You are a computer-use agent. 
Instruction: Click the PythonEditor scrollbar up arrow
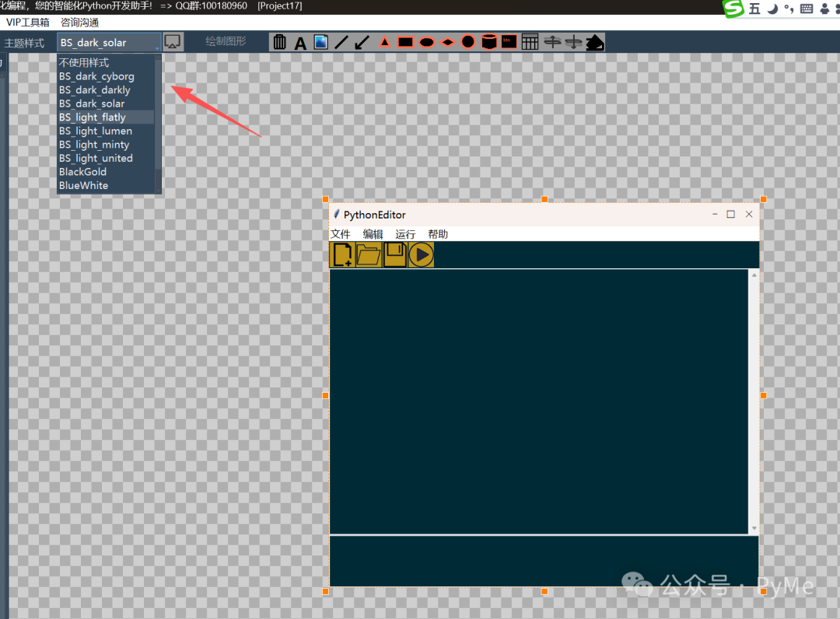click(754, 275)
